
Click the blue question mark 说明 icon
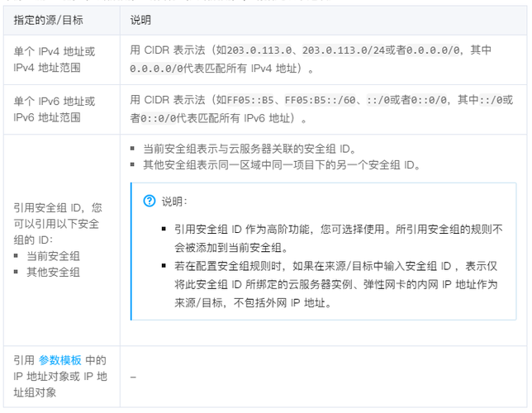150,201
